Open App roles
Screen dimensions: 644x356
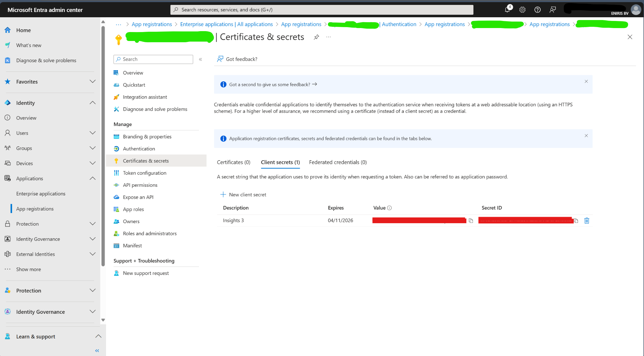(x=133, y=209)
